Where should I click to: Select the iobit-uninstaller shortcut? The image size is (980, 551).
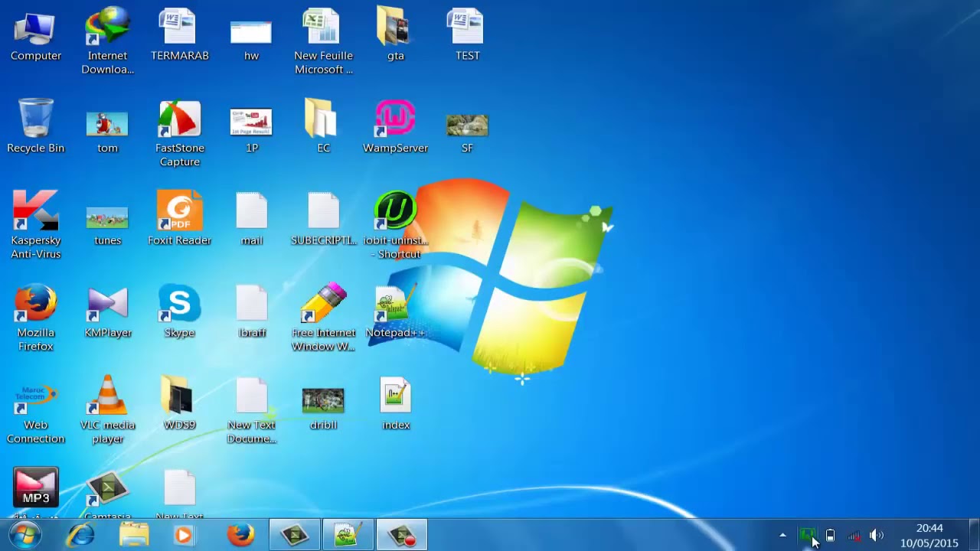[395, 225]
